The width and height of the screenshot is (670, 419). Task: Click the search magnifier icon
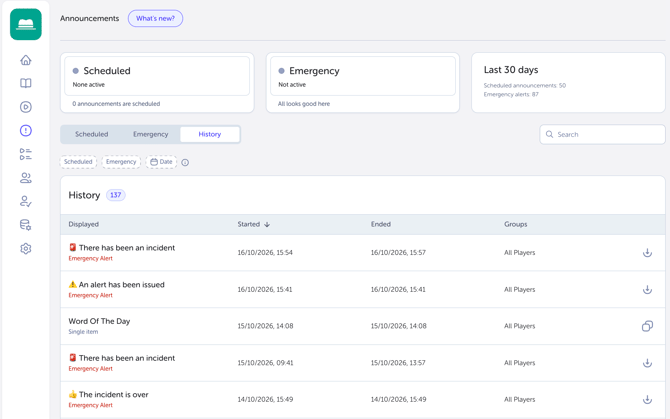pyautogui.click(x=550, y=134)
